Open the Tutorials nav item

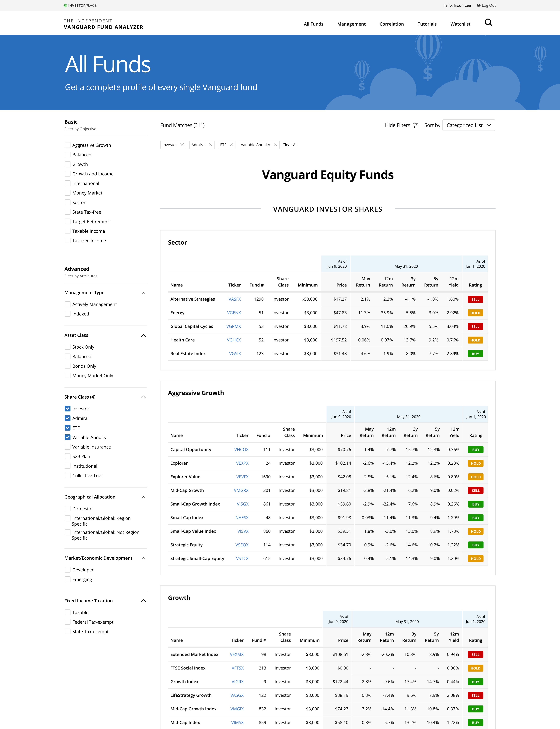427,24
